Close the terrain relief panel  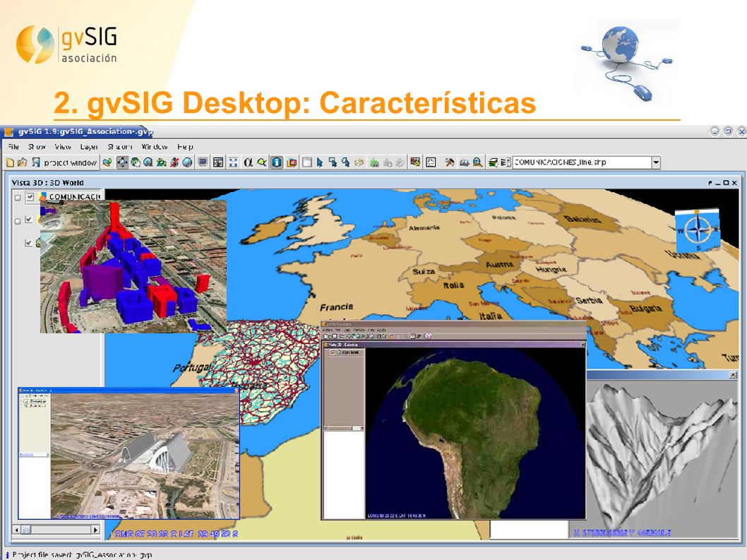tap(733, 375)
